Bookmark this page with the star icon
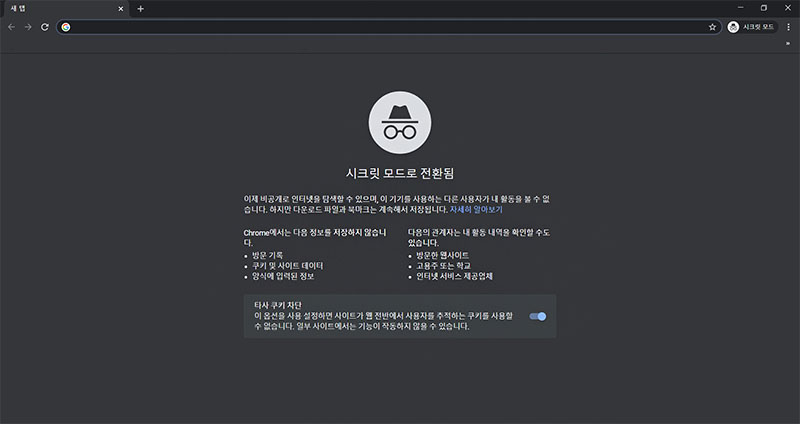This screenshot has width=800, height=444. pyautogui.click(x=712, y=27)
